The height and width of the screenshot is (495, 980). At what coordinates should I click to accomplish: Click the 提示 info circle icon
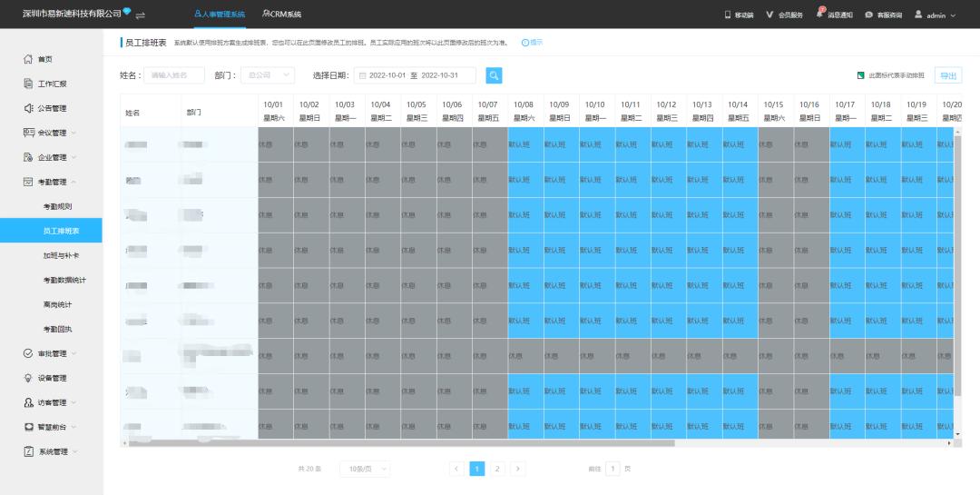[525, 43]
